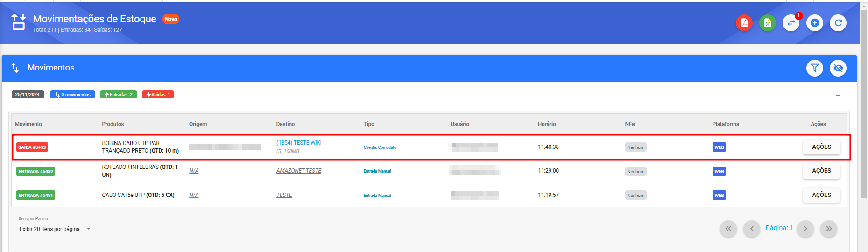Open the Movimentos filter

[x=814, y=68]
